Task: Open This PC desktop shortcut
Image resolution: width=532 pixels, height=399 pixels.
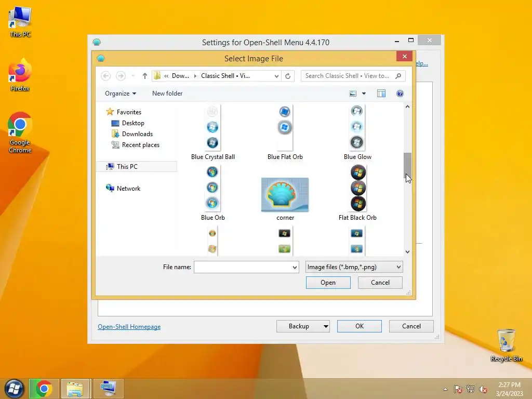Action: [x=20, y=22]
